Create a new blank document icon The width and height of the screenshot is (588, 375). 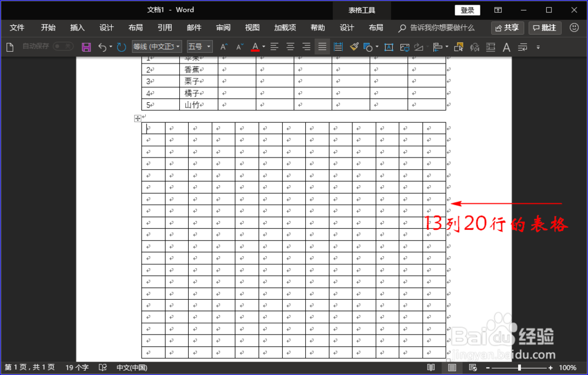pos(10,47)
